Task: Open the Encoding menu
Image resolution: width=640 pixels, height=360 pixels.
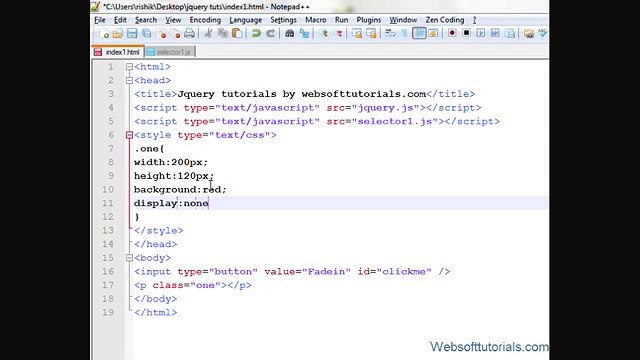Action: 205,20
